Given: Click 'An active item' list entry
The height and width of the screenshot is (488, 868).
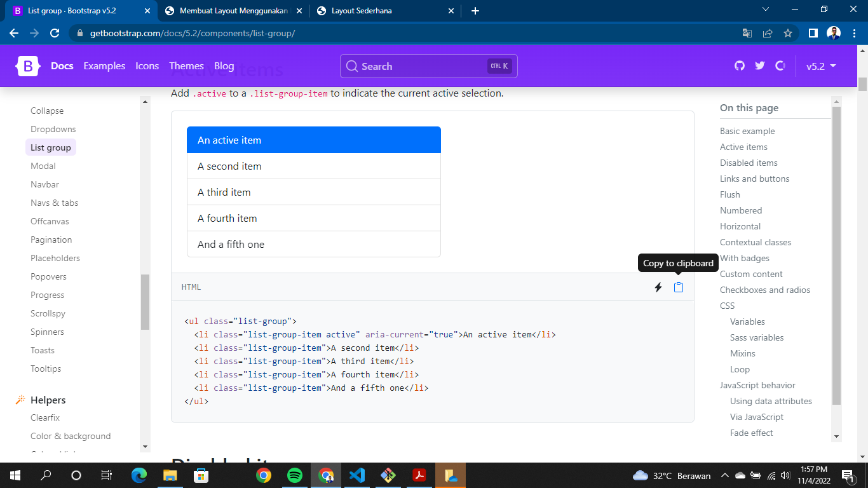Looking at the screenshot, I should (314, 140).
